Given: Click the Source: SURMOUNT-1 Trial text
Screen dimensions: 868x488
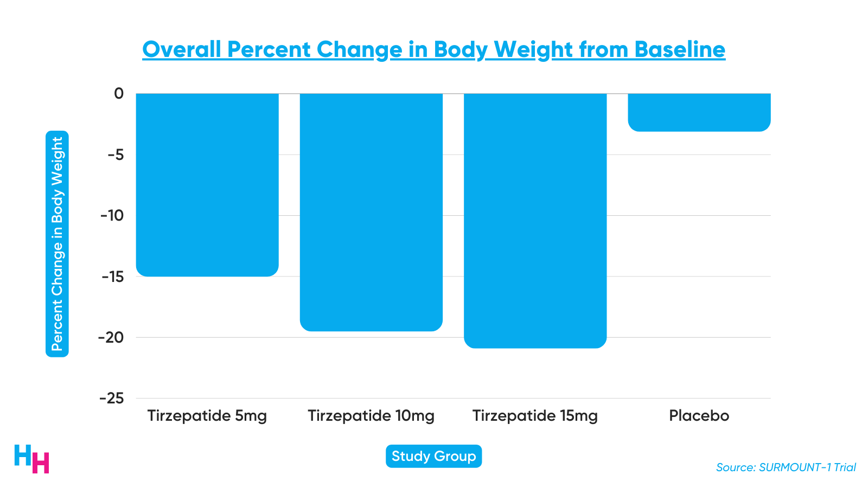Looking at the screenshot, I should click(786, 467).
